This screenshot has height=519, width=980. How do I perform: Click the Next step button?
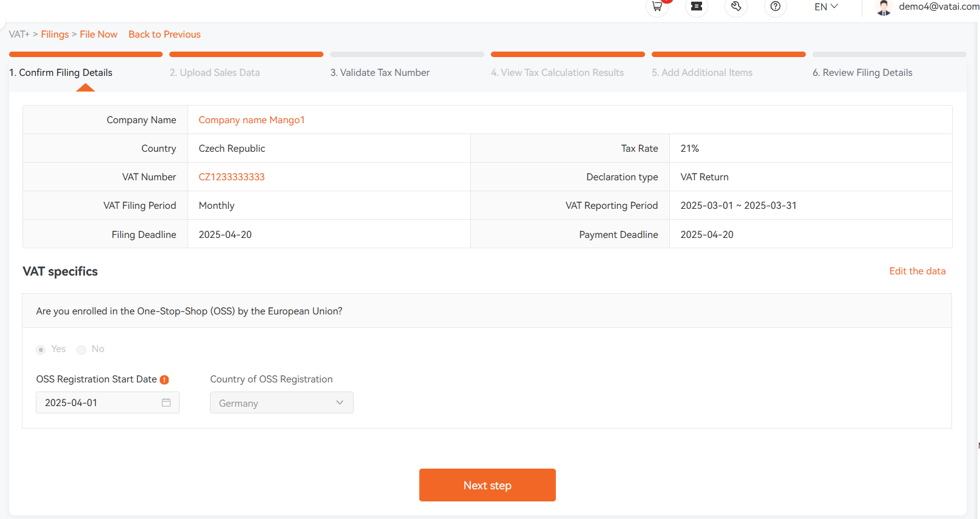487,485
